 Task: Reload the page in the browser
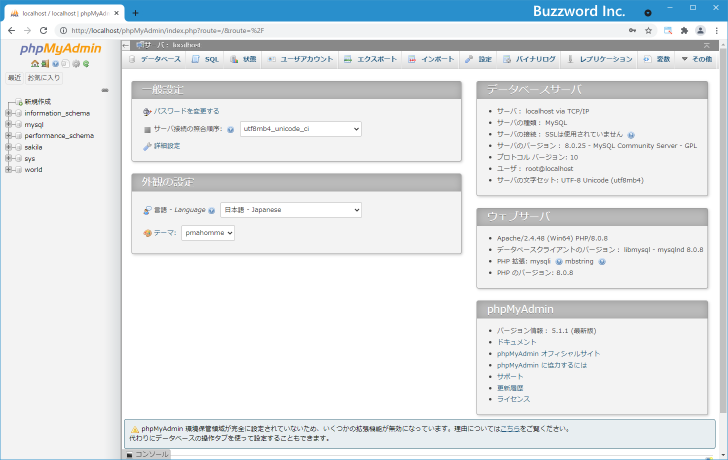44,31
